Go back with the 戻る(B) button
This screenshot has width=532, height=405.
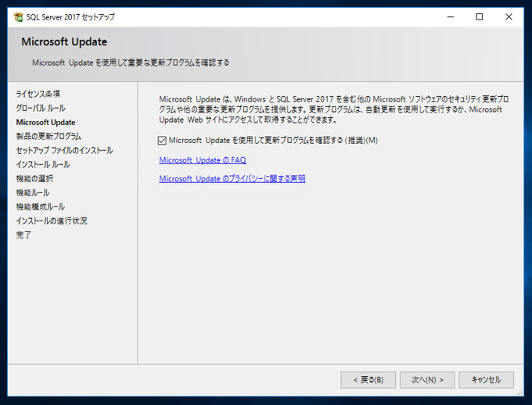tap(368, 380)
